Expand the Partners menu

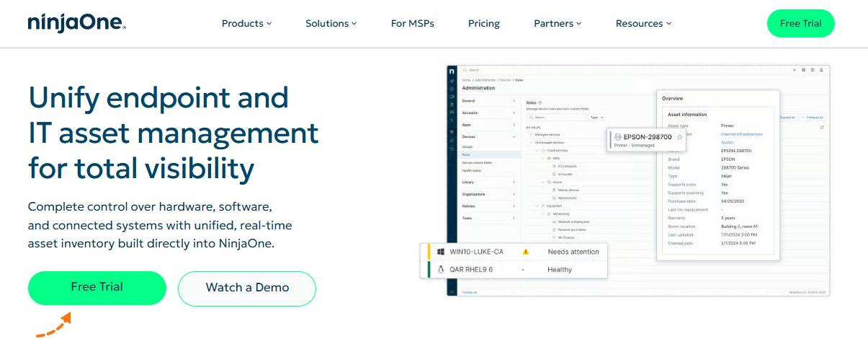[558, 23]
